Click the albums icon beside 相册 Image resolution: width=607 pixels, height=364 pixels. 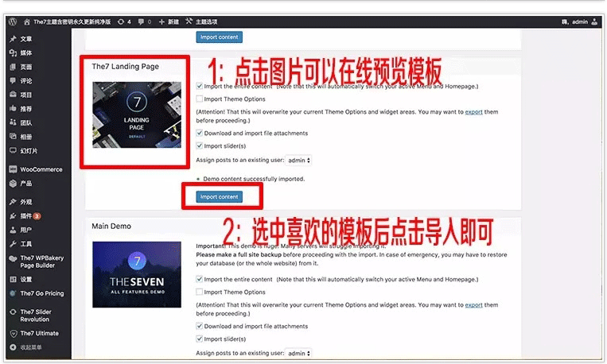coord(14,137)
